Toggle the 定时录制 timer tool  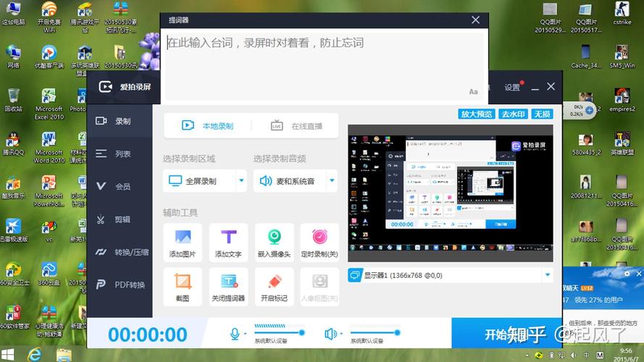coord(319,243)
